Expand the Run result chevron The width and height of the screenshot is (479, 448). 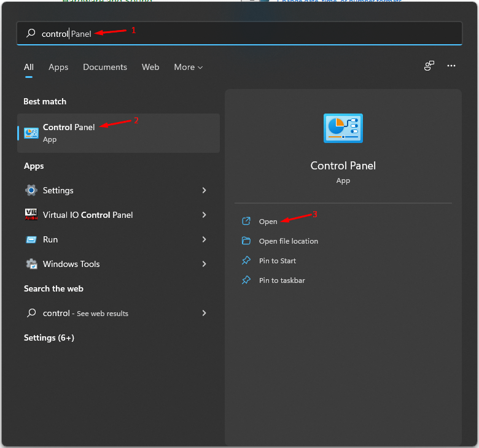(x=204, y=239)
